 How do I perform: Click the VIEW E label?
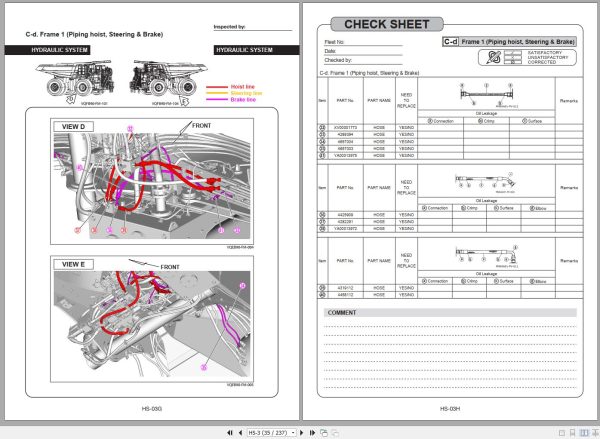[73, 264]
